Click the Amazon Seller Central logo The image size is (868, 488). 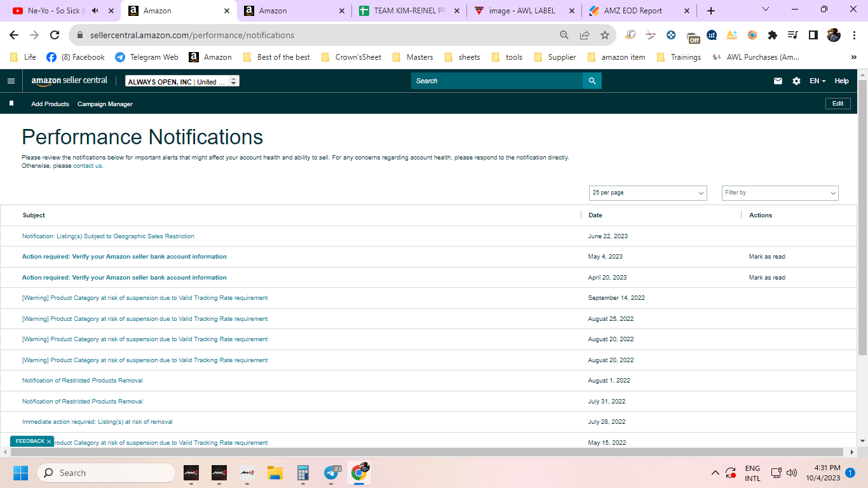[x=70, y=81]
